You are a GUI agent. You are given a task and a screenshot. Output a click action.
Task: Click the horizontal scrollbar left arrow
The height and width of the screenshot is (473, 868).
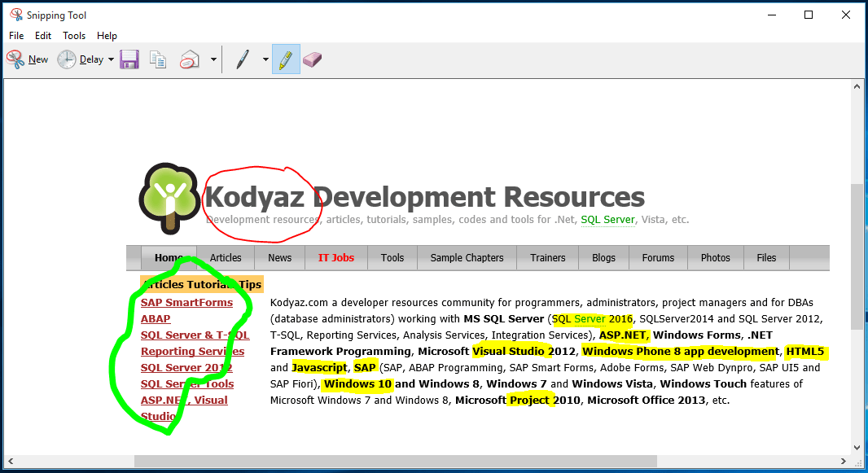(10, 461)
